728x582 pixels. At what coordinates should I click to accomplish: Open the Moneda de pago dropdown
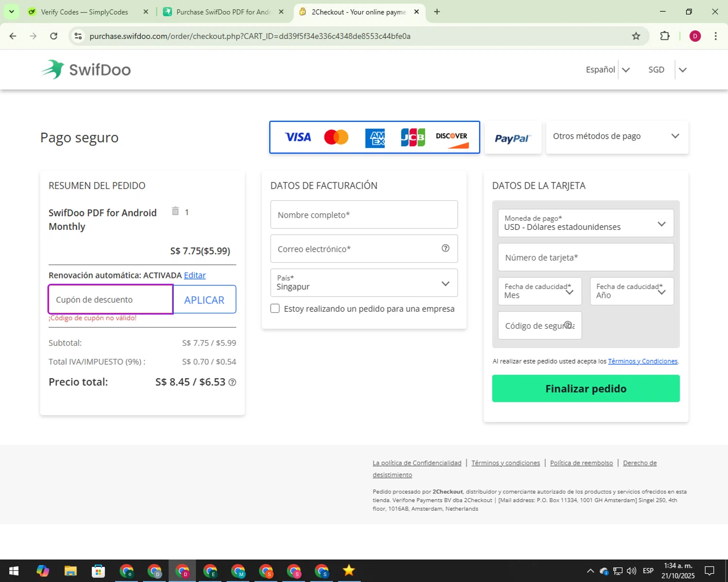pyautogui.click(x=586, y=223)
